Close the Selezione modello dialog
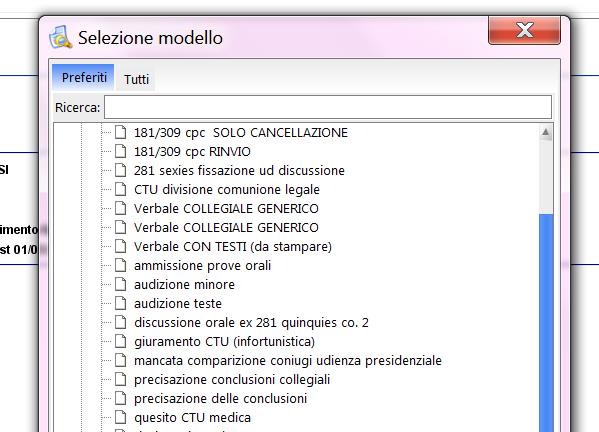 point(525,30)
